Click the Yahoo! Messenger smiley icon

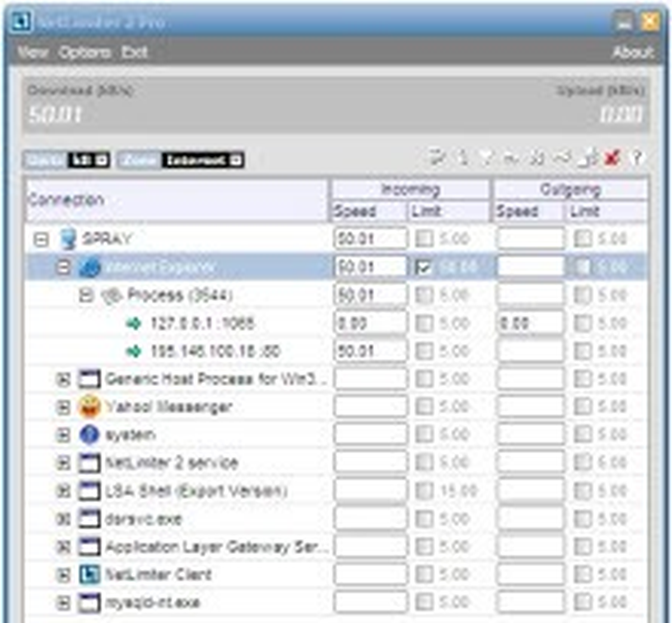(89, 407)
